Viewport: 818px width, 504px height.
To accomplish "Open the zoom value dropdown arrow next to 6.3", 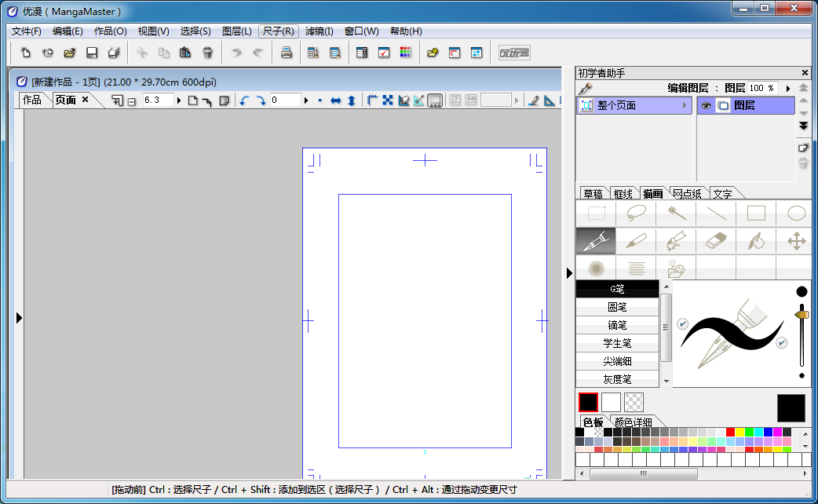I will pos(179,100).
